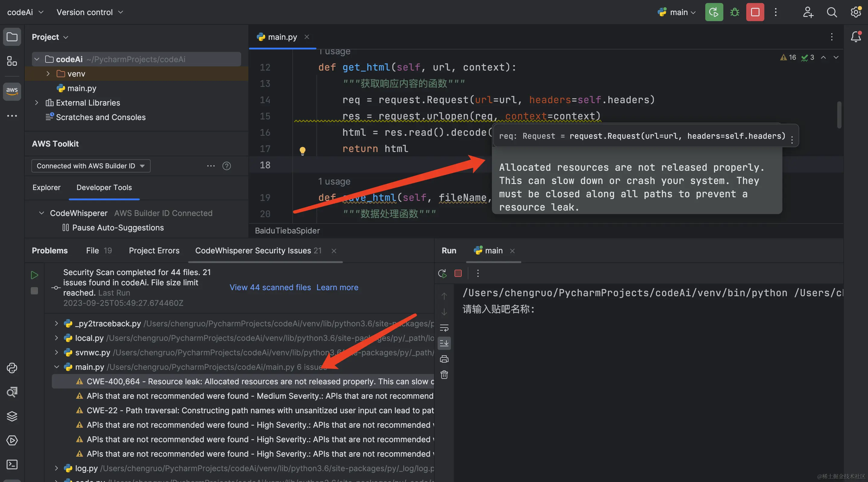
Task: Click the trash icon to clear output
Action: click(x=444, y=375)
